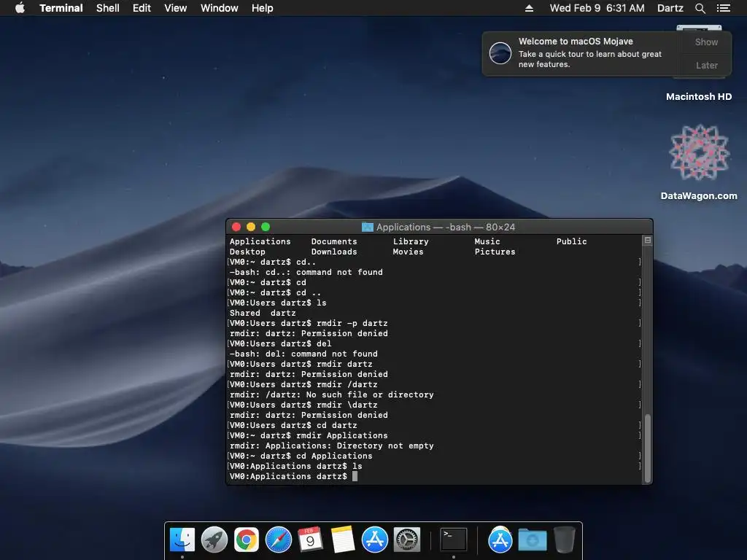Click the 'rmdir -p dartz' command line

coord(309,323)
